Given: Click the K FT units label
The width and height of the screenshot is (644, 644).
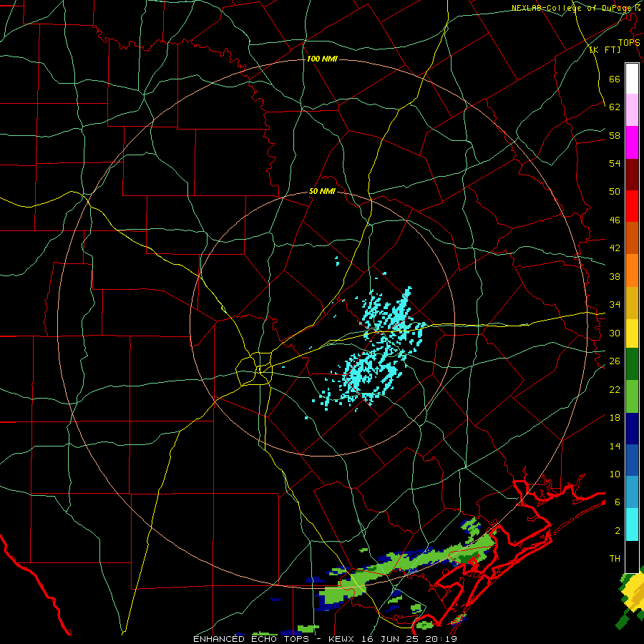Looking at the screenshot, I should [605, 50].
